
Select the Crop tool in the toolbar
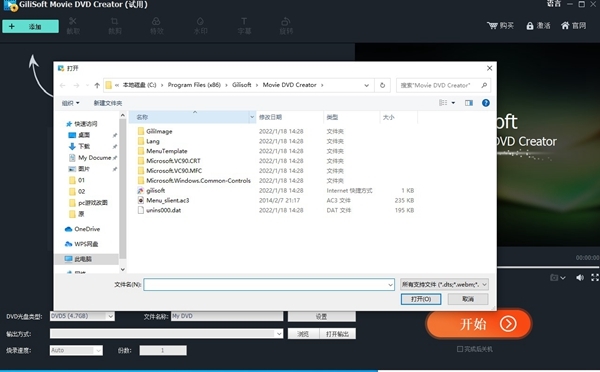click(x=114, y=26)
